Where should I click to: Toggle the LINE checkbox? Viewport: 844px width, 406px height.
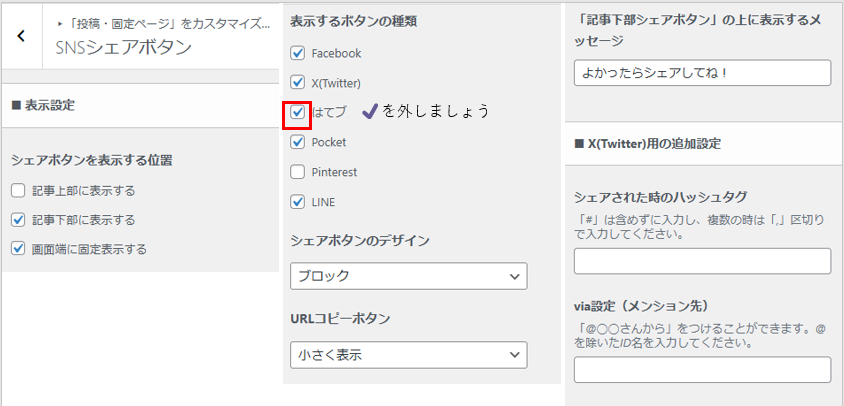[298, 202]
